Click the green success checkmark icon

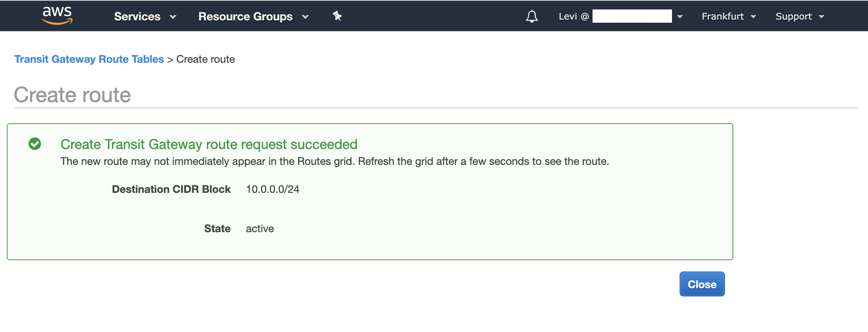tap(35, 144)
